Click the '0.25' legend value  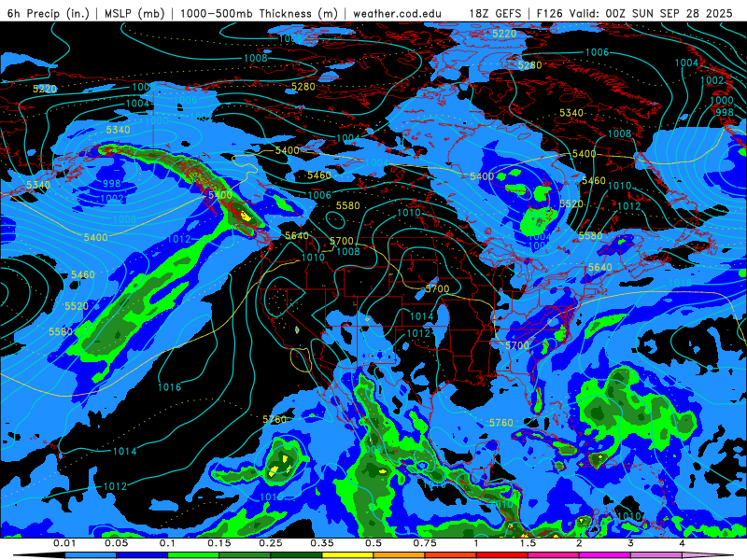pos(271,543)
